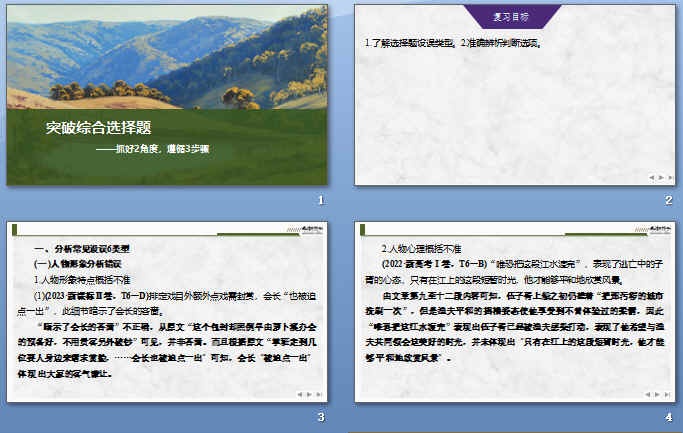Viewport: 683px width, 433px height.
Task: Click slide number 2 label
Action: (668, 201)
